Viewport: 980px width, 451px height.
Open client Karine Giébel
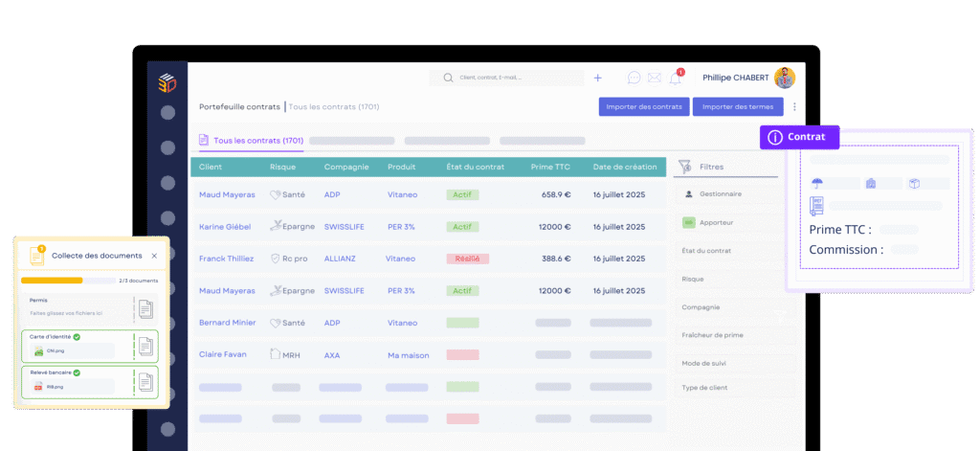point(225,227)
